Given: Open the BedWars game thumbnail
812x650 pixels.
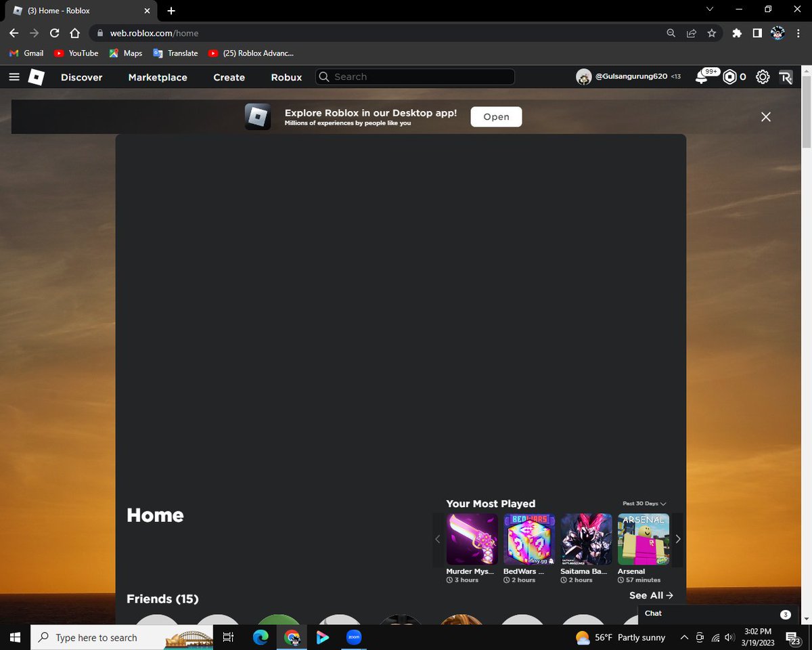Looking at the screenshot, I should 529,539.
